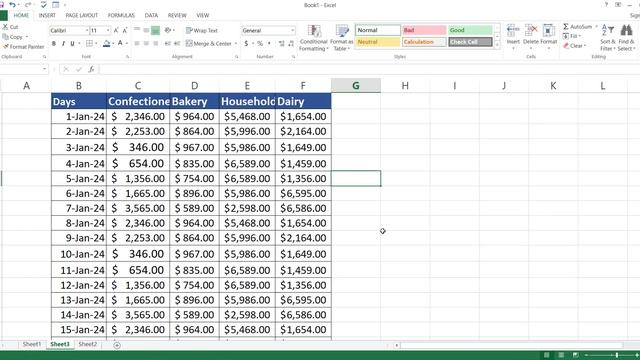The height and width of the screenshot is (360, 640).
Task: Click into the formula bar input
Action: (369, 69)
